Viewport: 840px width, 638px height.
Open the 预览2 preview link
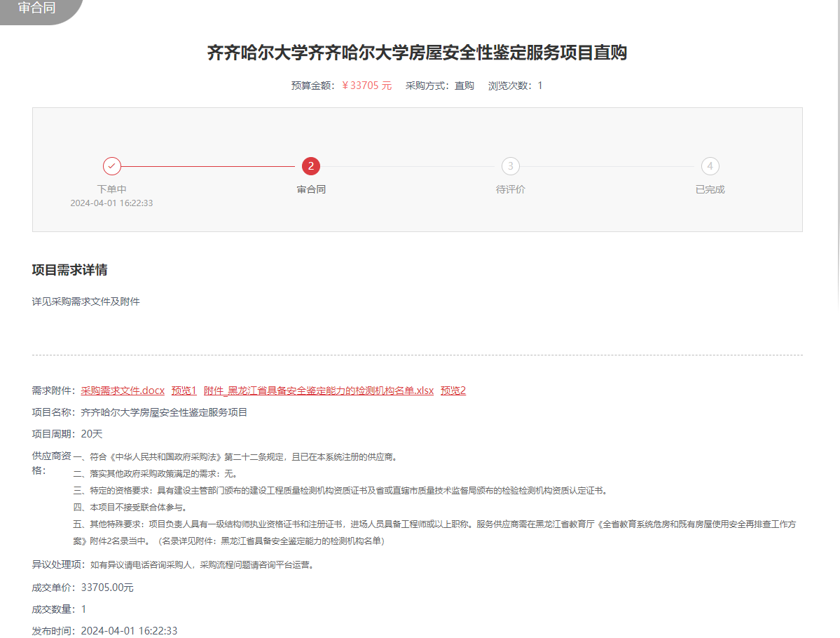[x=453, y=391]
